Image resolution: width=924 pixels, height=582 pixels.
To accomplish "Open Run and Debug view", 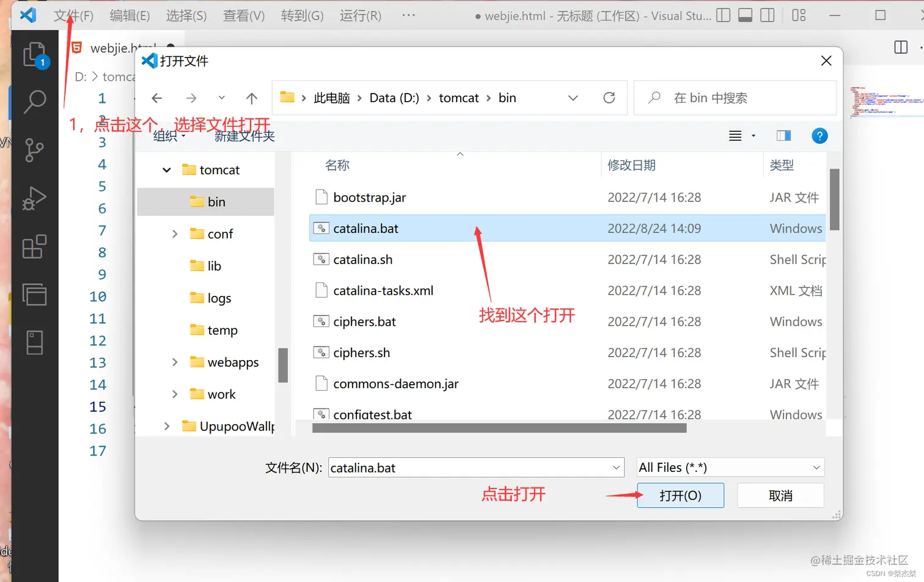I will pos(35,198).
